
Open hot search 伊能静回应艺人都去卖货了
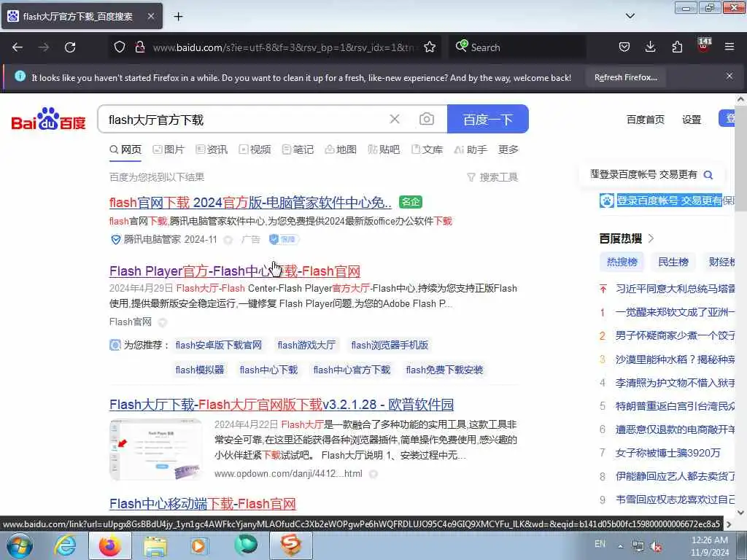click(x=675, y=476)
